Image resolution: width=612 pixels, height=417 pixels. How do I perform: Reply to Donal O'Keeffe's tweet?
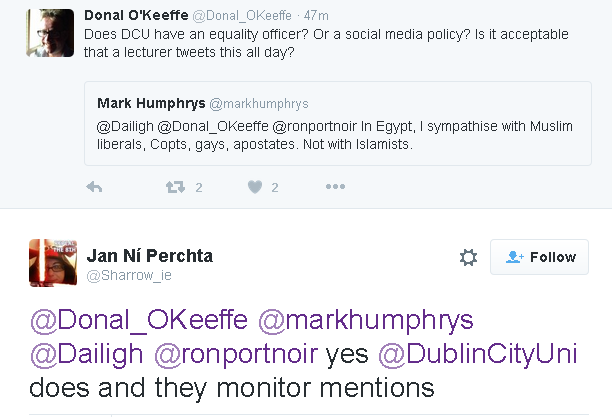tap(95, 187)
